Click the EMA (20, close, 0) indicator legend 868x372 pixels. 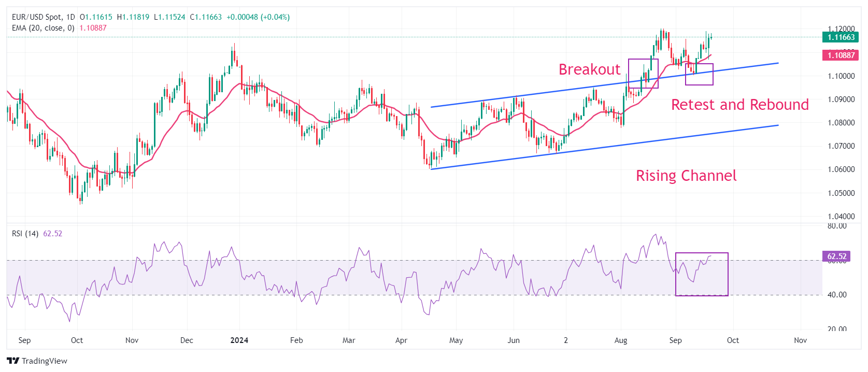pyautogui.click(x=43, y=28)
